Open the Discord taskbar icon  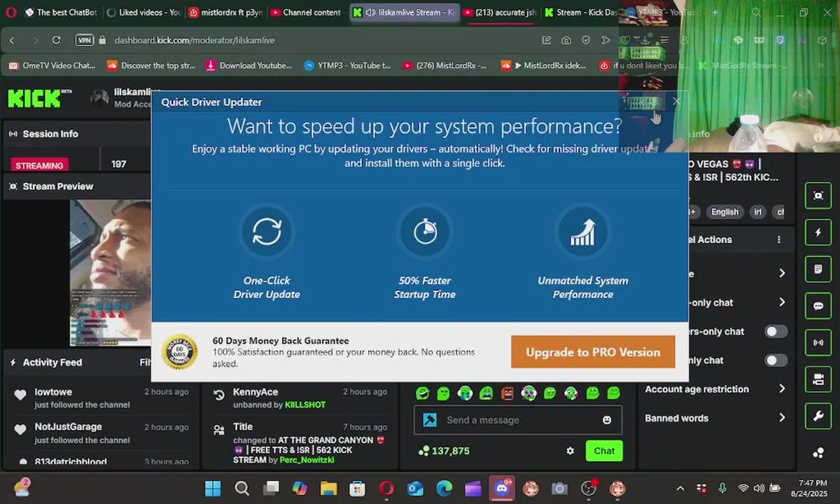point(502,488)
